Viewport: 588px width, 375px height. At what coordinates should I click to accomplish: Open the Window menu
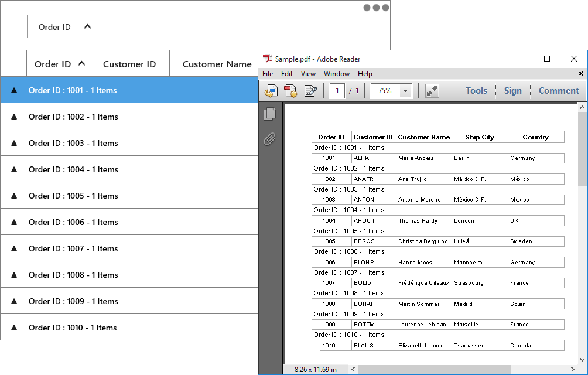337,73
